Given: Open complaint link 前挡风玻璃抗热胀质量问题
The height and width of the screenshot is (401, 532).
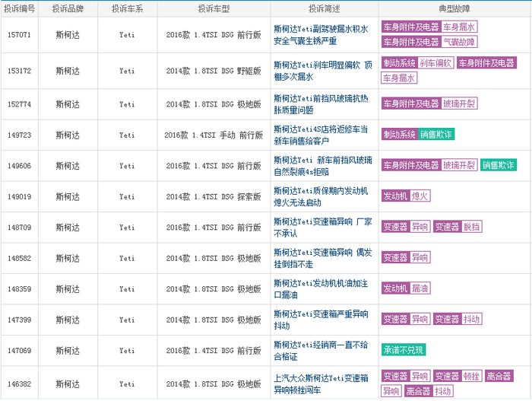Looking at the screenshot, I should coord(321,104).
